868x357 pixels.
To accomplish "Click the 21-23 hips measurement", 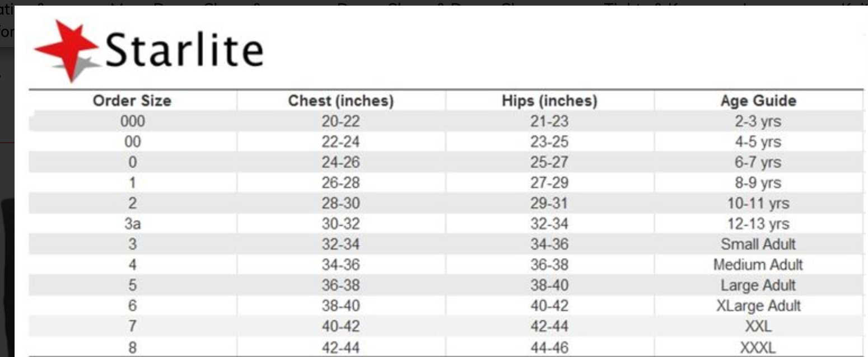I will [549, 121].
